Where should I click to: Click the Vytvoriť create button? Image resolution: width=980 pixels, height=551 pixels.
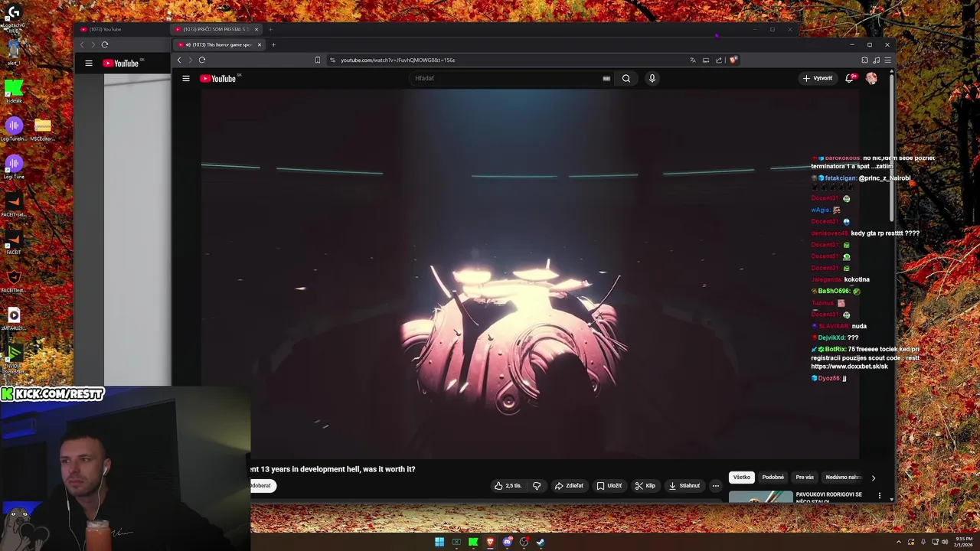pos(818,78)
